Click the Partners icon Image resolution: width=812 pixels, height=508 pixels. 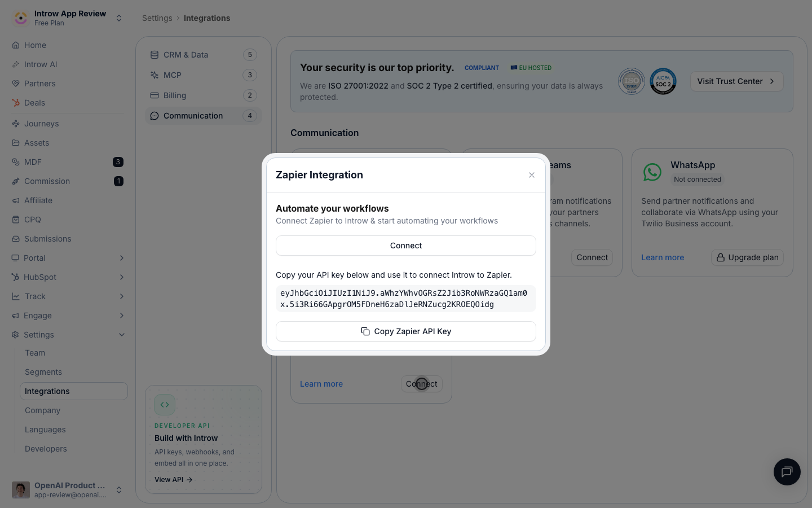pos(16,84)
